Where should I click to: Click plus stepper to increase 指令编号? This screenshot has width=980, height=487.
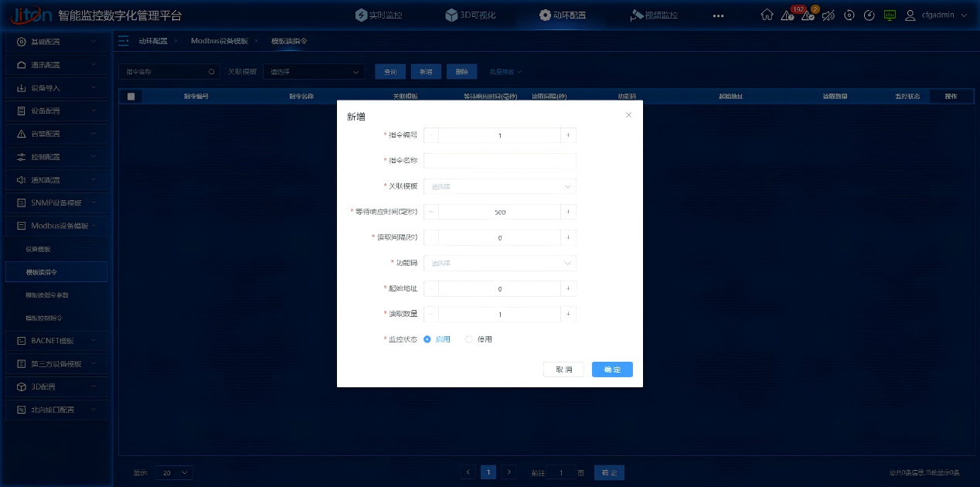pyautogui.click(x=570, y=135)
